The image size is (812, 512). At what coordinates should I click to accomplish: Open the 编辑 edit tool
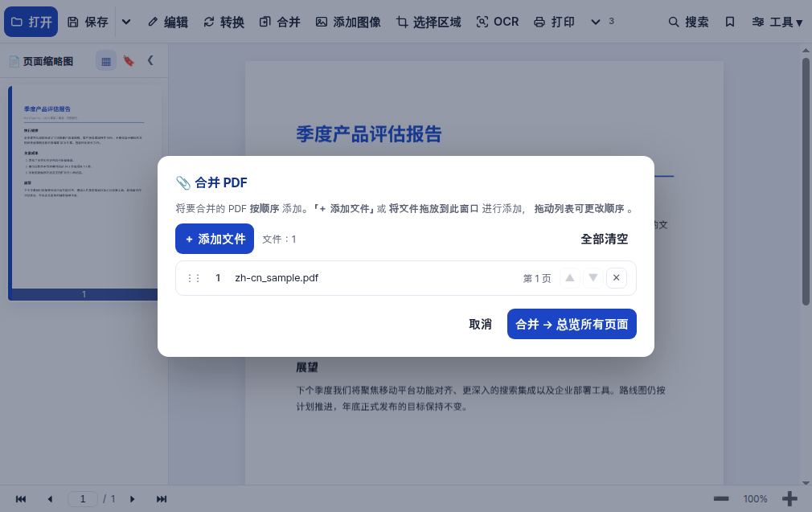168,22
